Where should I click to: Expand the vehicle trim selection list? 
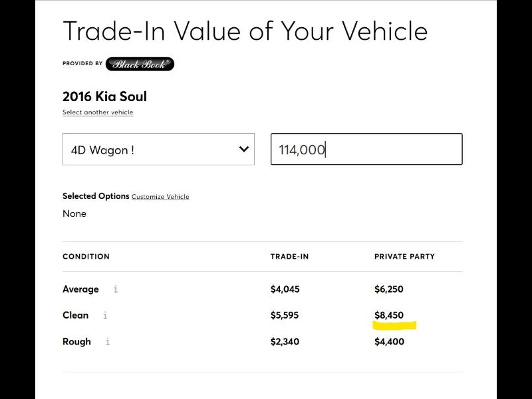pos(158,150)
